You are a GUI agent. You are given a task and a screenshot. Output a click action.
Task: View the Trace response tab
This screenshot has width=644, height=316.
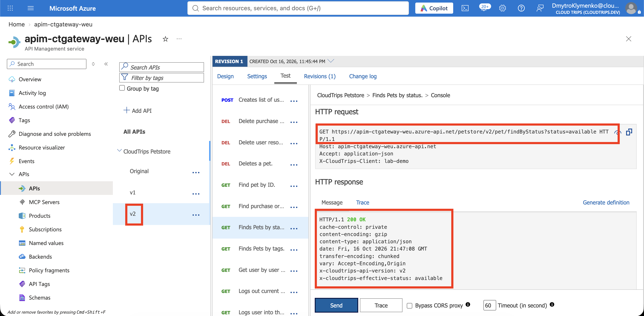point(362,203)
